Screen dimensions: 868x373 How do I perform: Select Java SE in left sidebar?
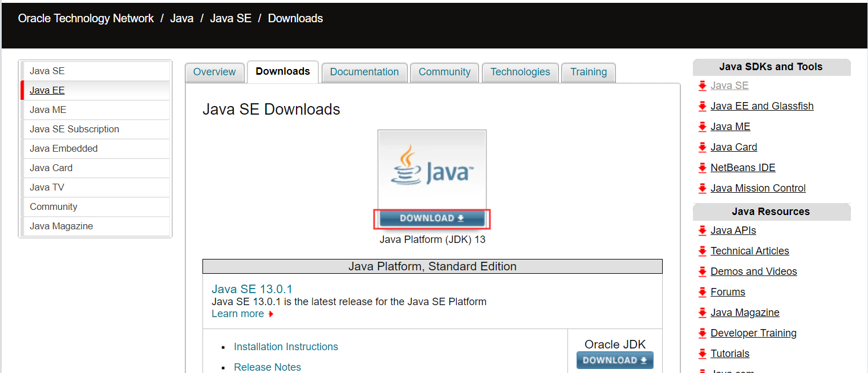(95, 71)
